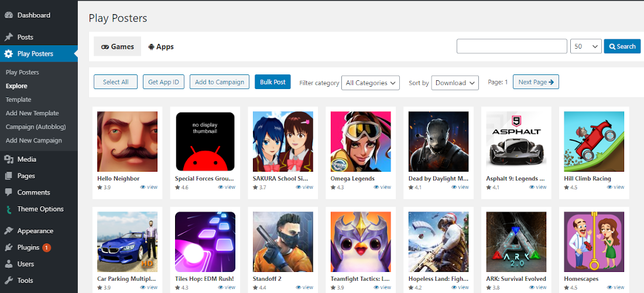This screenshot has height=293, width=644.
Task: View the Special Forces Group game
Action: click(x=227, y=187)
